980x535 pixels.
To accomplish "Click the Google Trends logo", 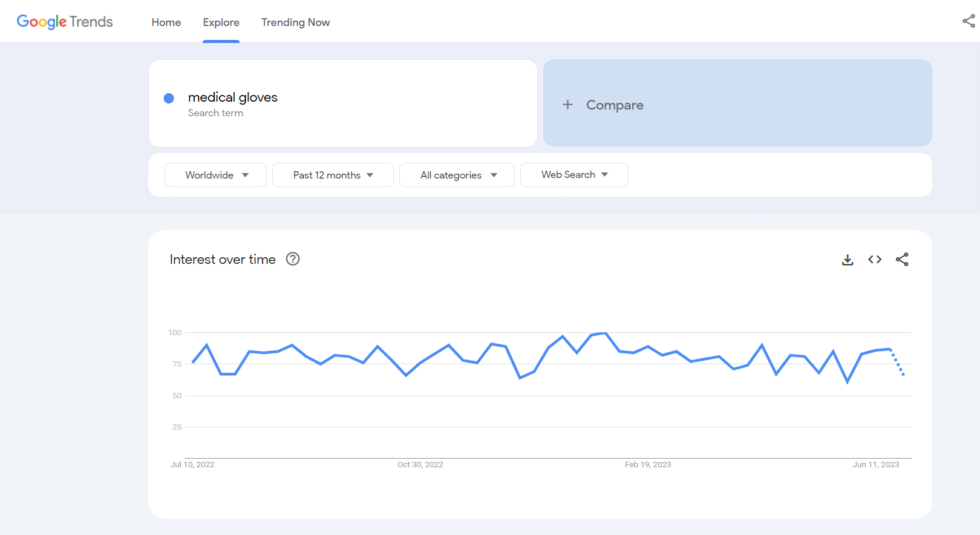I will tap(65, 22).
